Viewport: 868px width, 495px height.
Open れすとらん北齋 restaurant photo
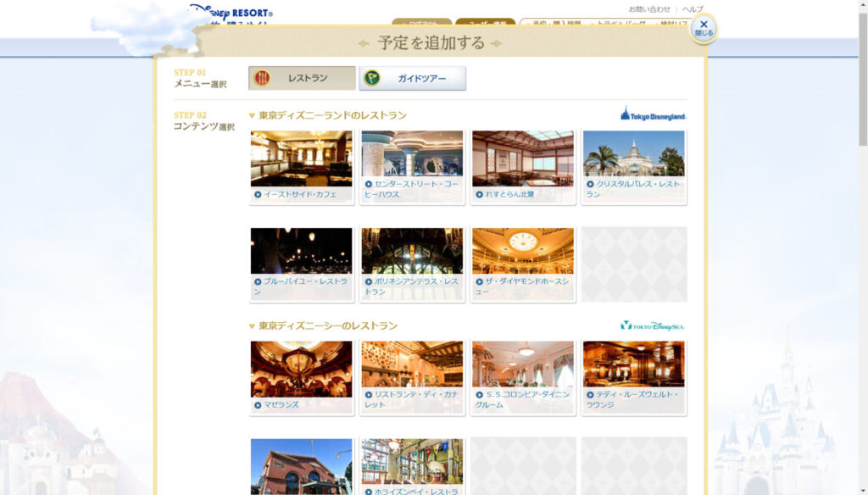pos(522,159)
